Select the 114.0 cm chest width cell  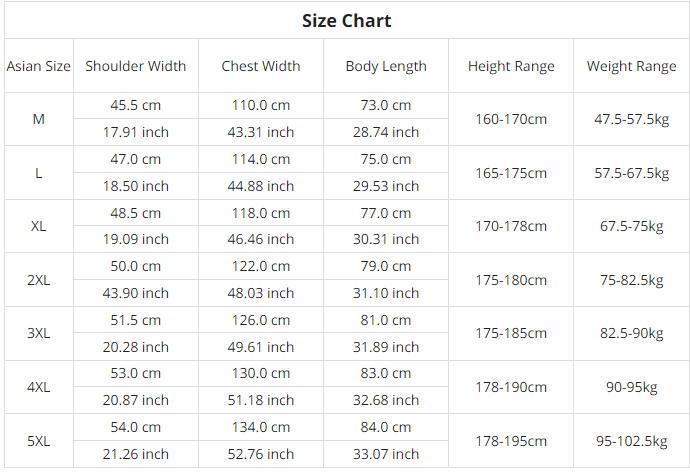click(261, 159)
